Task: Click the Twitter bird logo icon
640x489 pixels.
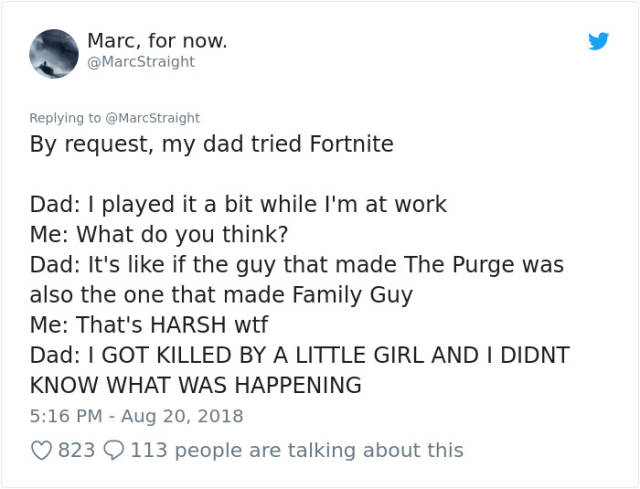Action: [x=598, y=42]
